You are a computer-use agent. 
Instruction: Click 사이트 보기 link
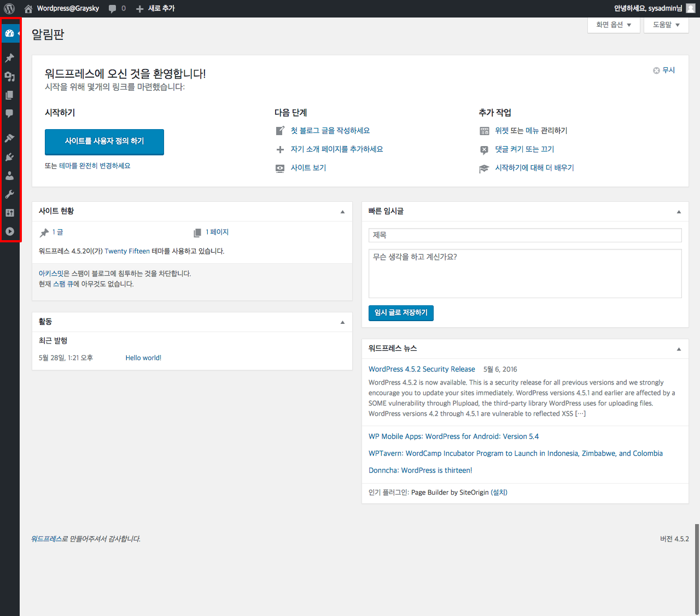pos(308,168)
